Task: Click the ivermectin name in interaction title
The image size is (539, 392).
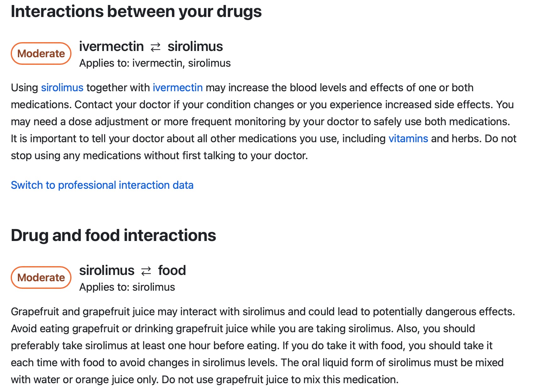Action: (x=111, y=46)
